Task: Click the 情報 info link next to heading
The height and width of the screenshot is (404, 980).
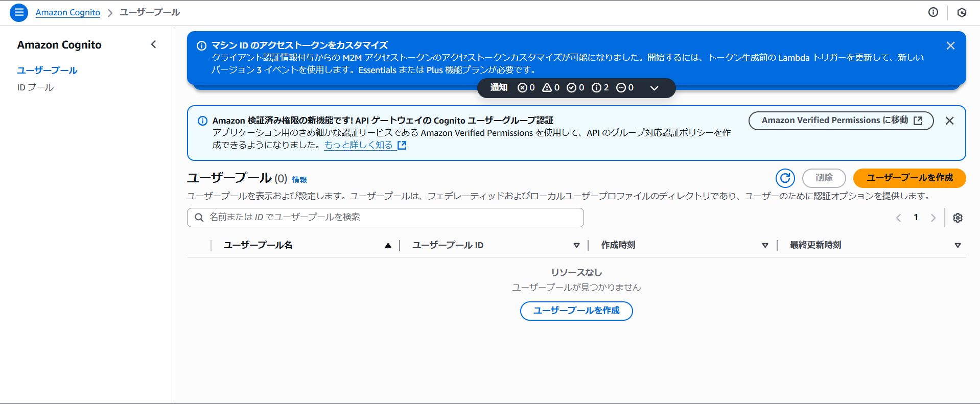Action: click(x=299, y=179)
